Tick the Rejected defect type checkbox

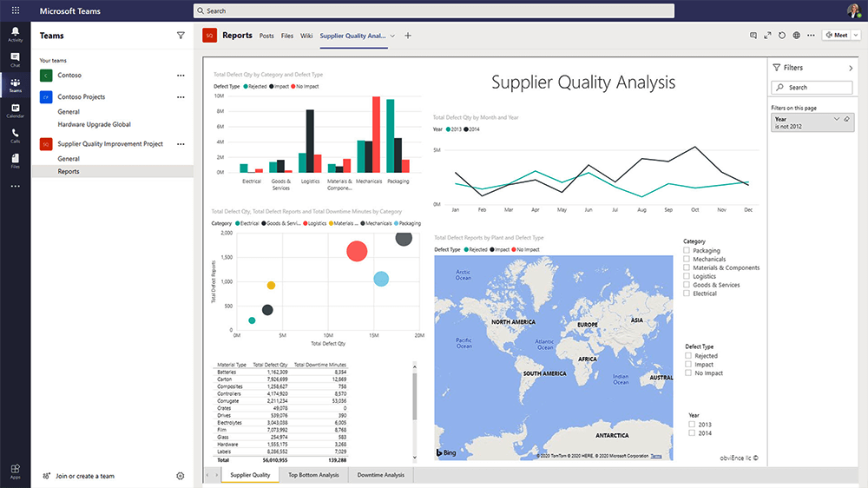coord(688,356)
